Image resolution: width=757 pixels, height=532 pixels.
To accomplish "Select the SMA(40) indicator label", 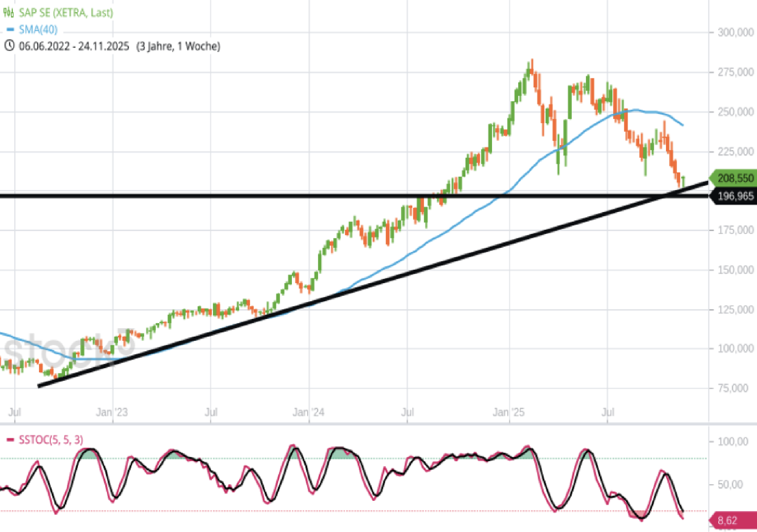I will 38,30.
